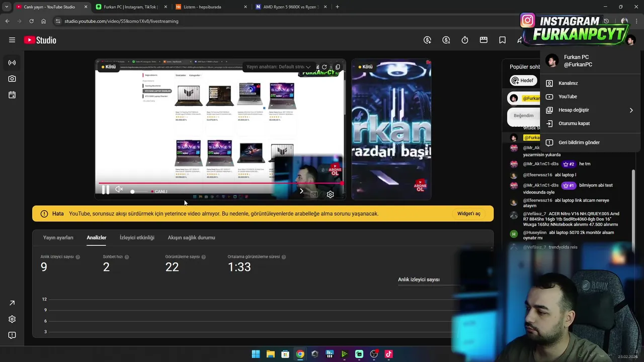Switch to AMD Ryzen 5 9600X browser tab
Viewport: 644px width, 362px height.
click(291, 7)
